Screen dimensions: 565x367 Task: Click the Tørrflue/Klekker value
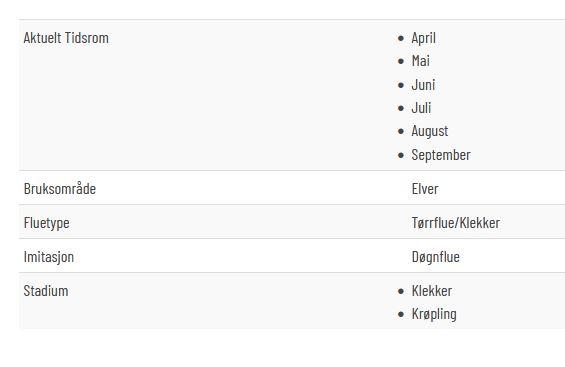tap(456, 223)
